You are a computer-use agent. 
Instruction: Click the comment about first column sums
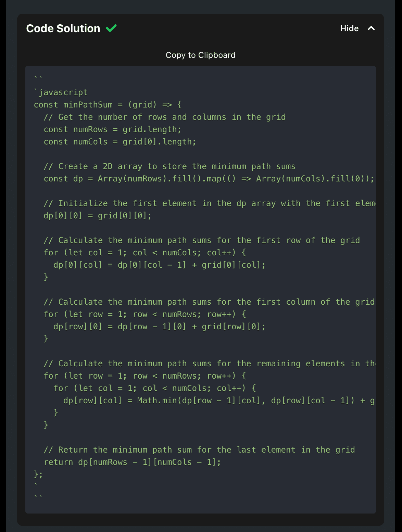click(x=209, y=302)
